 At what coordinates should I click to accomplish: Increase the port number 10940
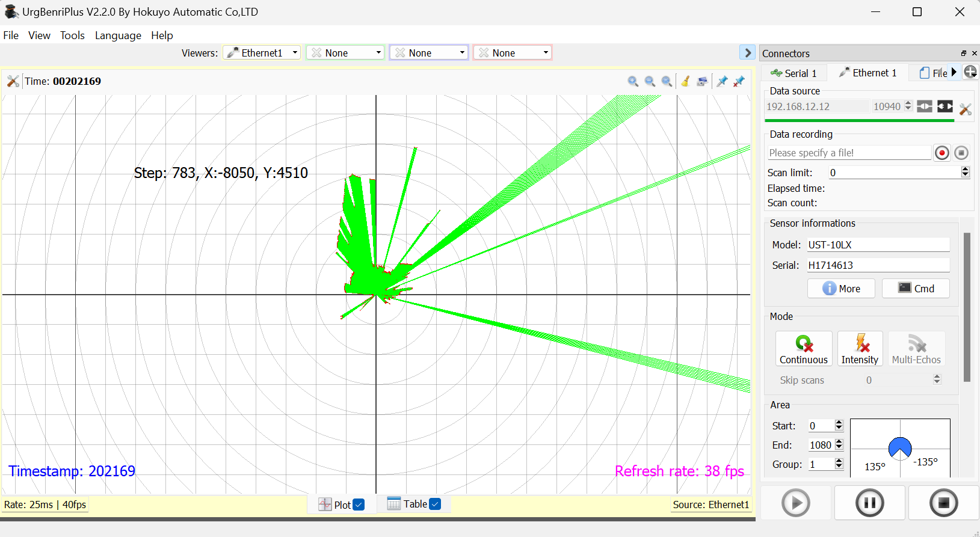908,103
